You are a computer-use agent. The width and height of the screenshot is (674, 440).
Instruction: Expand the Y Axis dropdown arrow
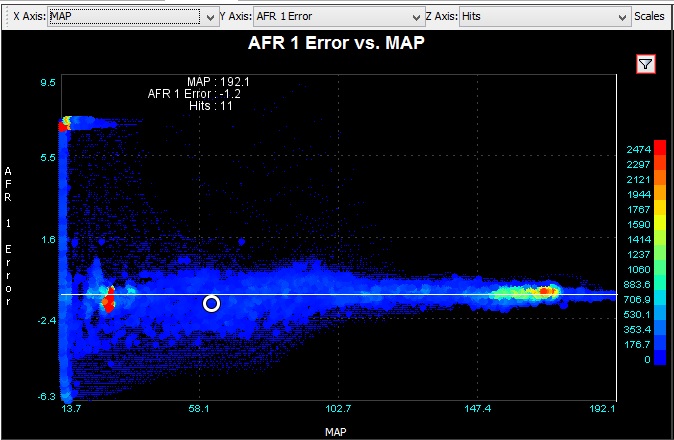[x=416, y=17]
